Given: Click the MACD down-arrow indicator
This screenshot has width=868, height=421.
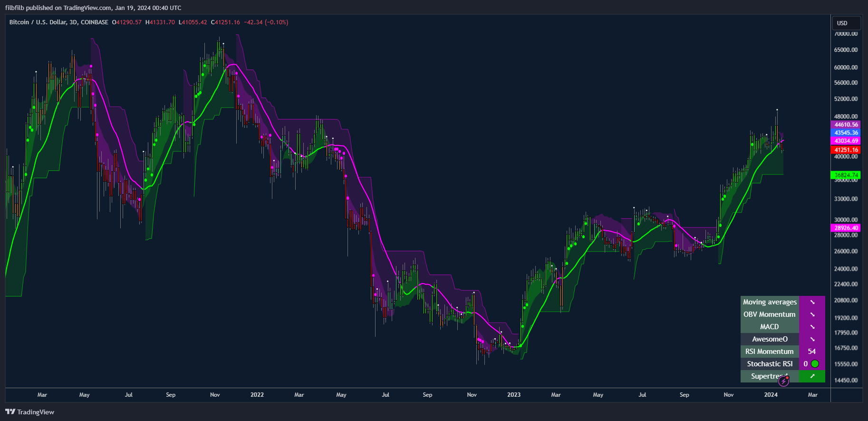Looking at the screenshot, I should pyautogui.click(x=812, y=327).
